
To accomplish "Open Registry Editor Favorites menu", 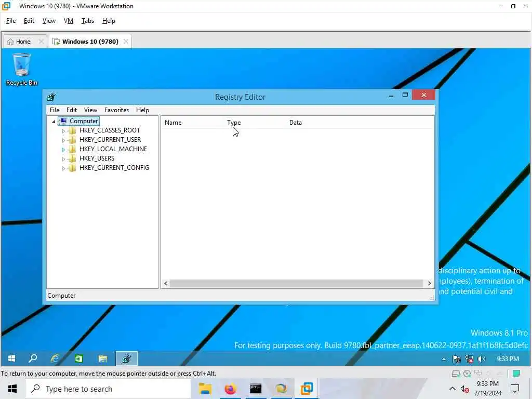I will click(x=116, y=110).
